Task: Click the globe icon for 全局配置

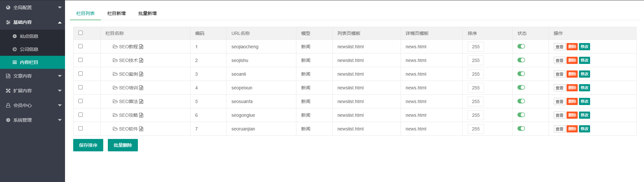Action: coord(8,8)
